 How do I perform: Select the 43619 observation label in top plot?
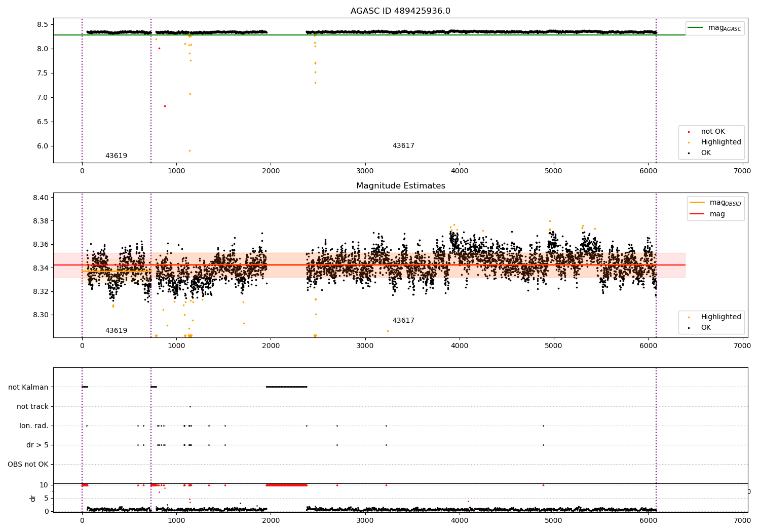click(x=116, y=156)
